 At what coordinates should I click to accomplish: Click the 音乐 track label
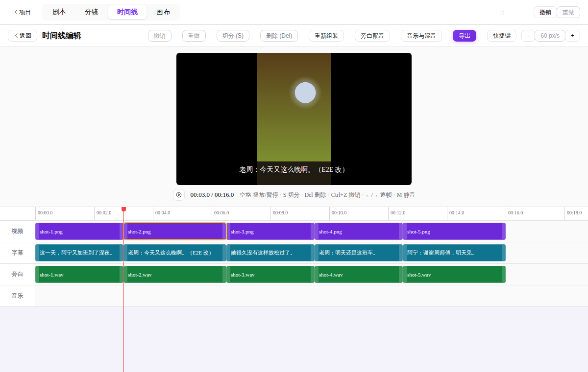click(x=18, y=296)
